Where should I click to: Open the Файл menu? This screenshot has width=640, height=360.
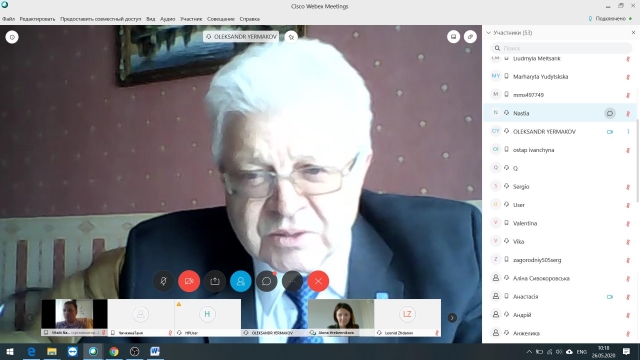8,19
